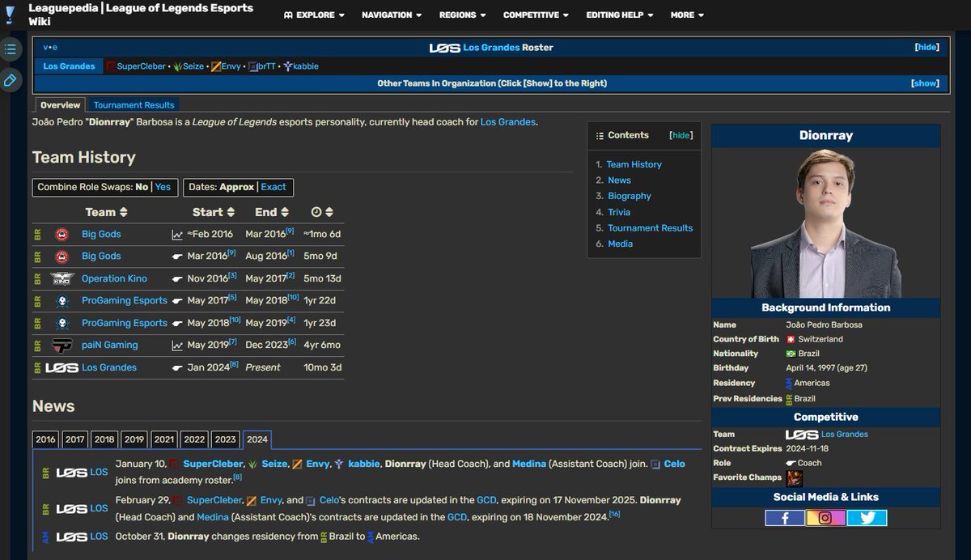This screenshot has width=971, height=560.
Task: Open reference 16 footnote
Action: click(614, 514)
